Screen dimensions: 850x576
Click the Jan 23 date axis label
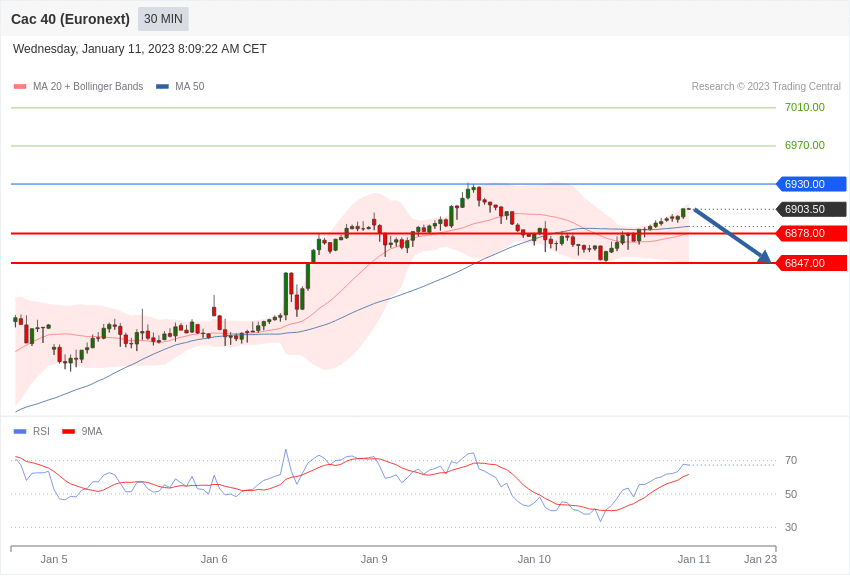pos(760,559)
